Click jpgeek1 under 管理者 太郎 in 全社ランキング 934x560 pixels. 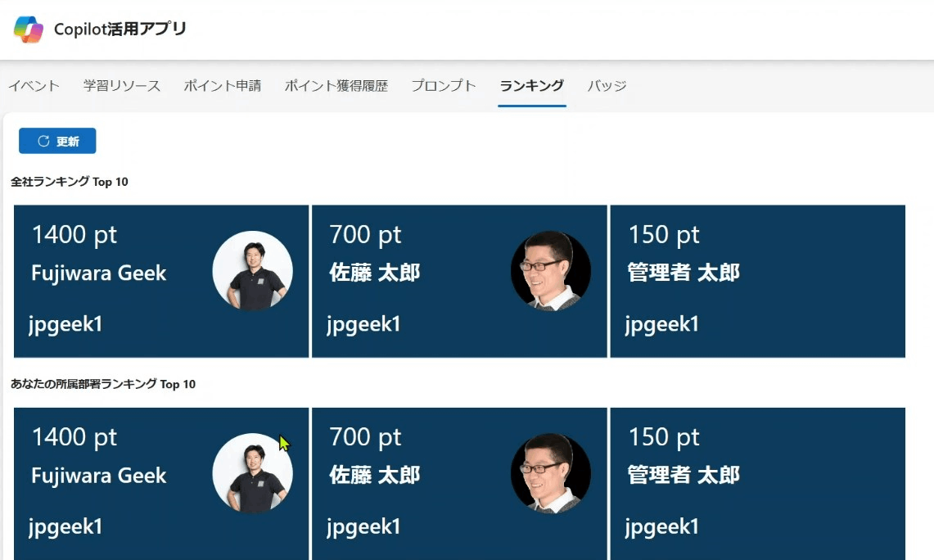[x=662, y=325]
